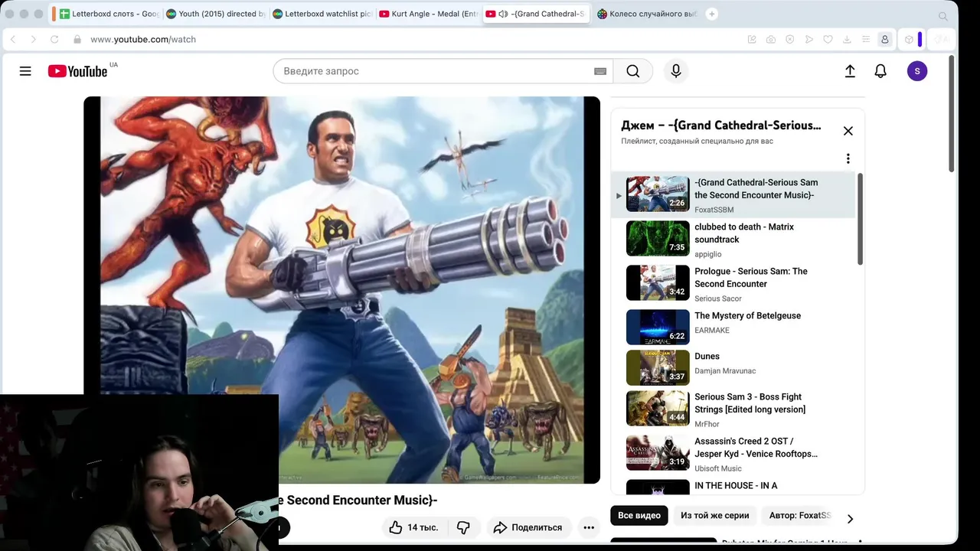980x551 pixels.
Task: Open YouTube notifications bell
Action: (x=880, y=71)
